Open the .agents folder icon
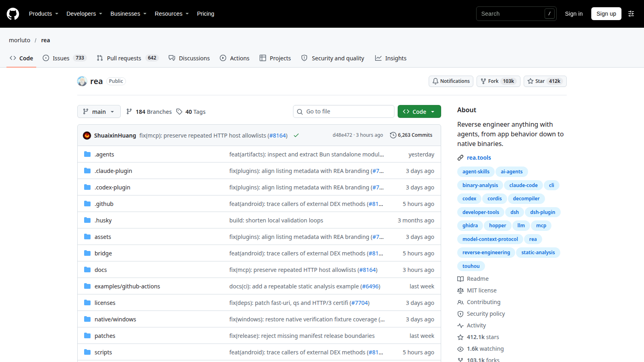644x362 pixels. point(87,154)
